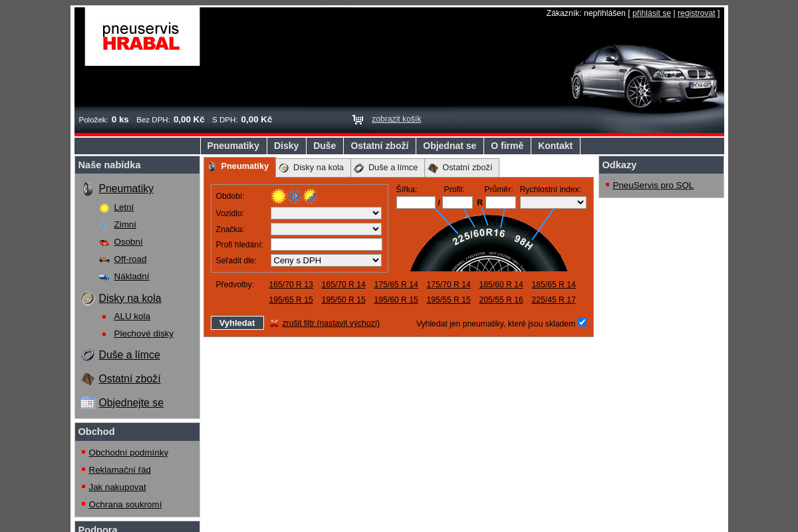Open the Rychlostní index dropdown
Screen dimensions: 798x532
(x=553, y=203)
